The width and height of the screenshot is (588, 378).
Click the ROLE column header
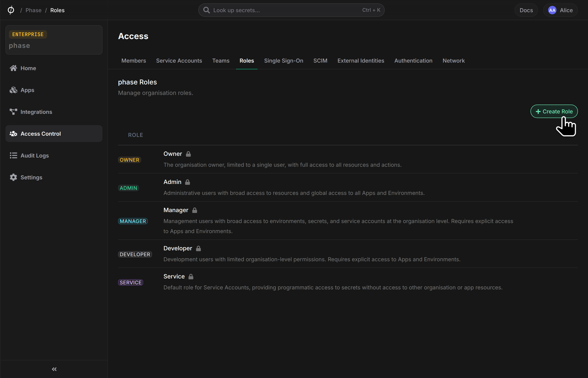point(135,135)
